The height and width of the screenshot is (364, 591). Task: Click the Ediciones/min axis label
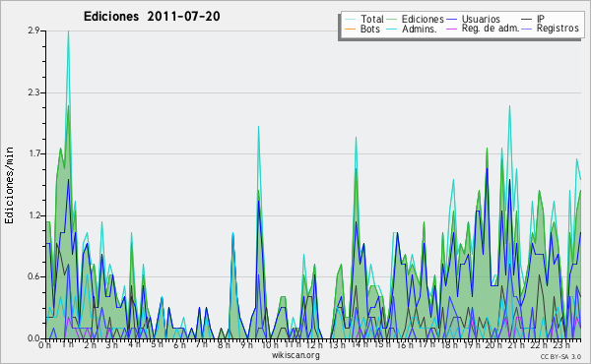pos(9,185)
